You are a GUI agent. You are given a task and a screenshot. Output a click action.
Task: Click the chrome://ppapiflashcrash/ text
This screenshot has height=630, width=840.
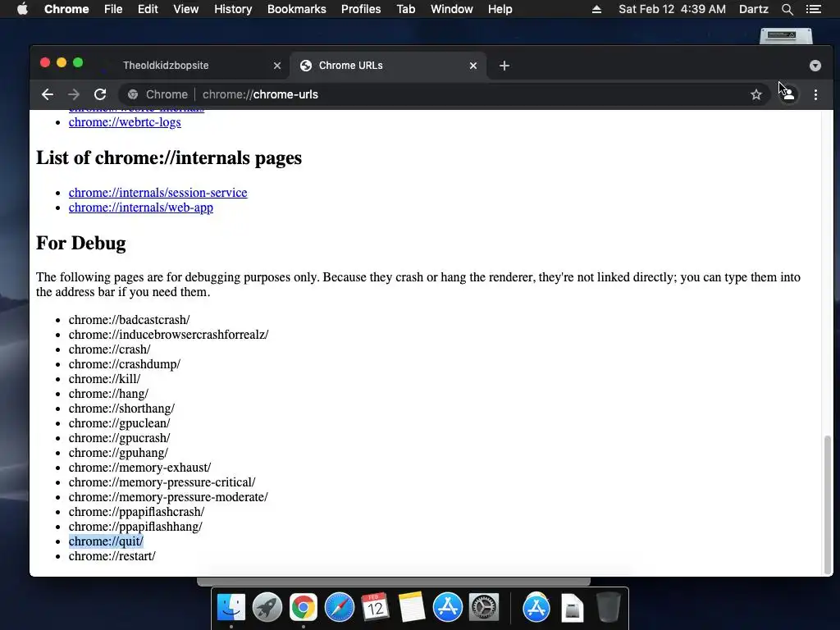pyautogui.click(x=137, y=512)
